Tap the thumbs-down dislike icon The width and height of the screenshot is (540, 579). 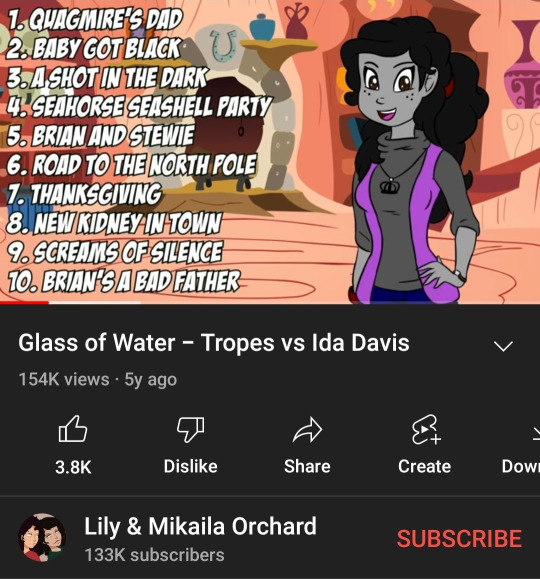point(191,429)
